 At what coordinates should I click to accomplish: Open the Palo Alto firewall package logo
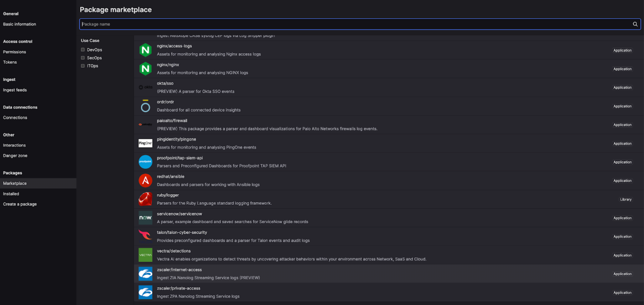(x=145, y=125)
